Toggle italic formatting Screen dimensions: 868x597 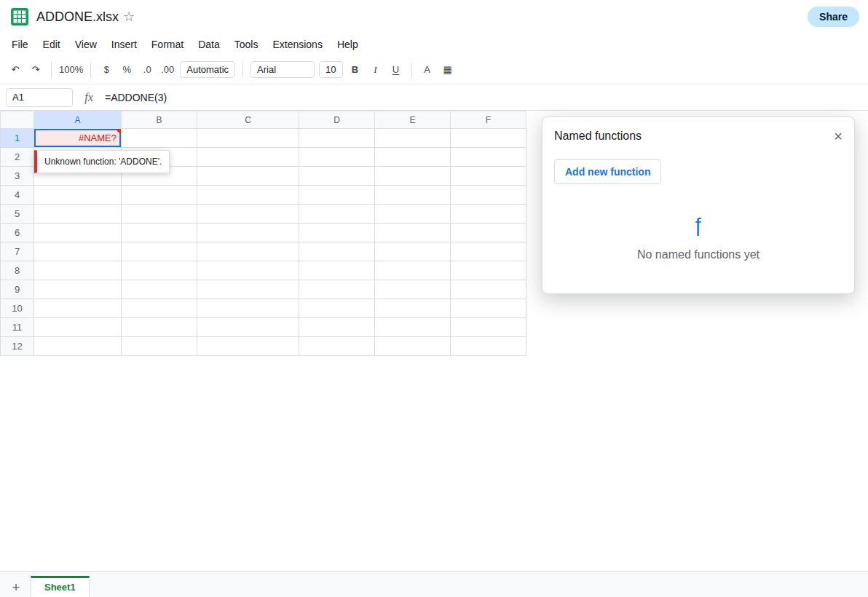tap(375, 70)
